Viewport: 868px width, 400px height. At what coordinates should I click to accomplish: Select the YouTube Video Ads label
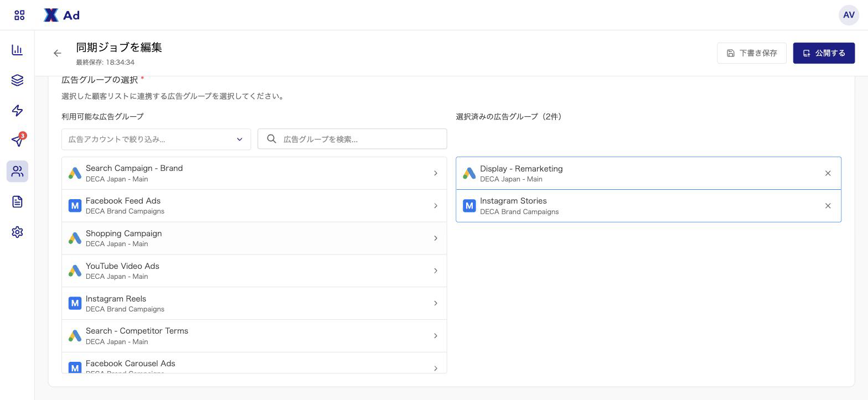click(x=122, y=266)
